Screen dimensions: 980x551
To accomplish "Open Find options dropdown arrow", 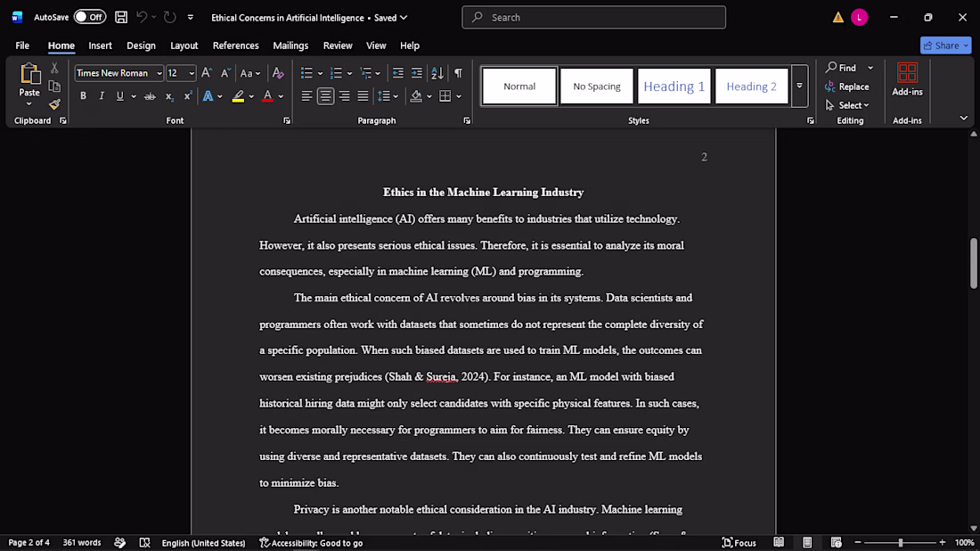I will (x=870, y=68).
